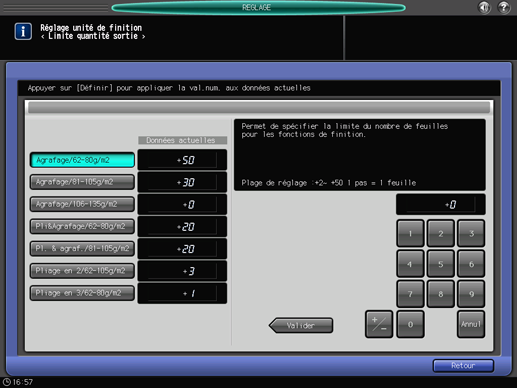The image size is (517, 388).
Task: Click the Données actuelles column header
Action: [x=182, y=140]
